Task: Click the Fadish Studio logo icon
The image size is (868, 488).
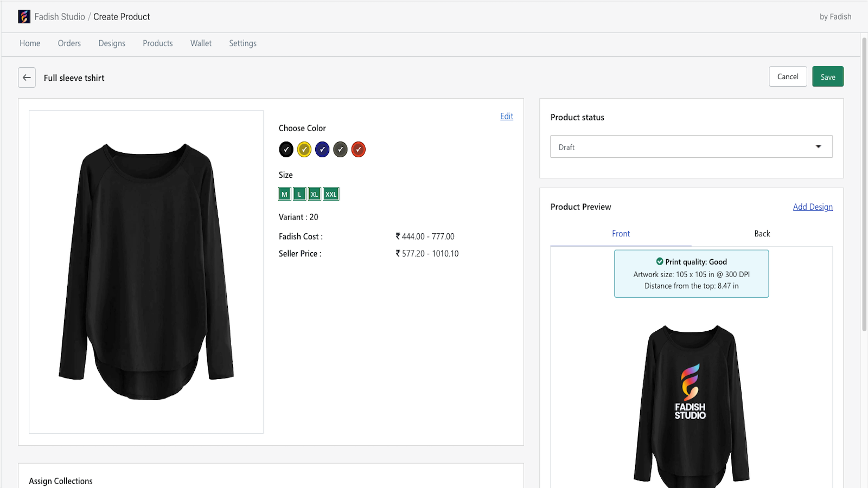Action: (x=24, y=17)
